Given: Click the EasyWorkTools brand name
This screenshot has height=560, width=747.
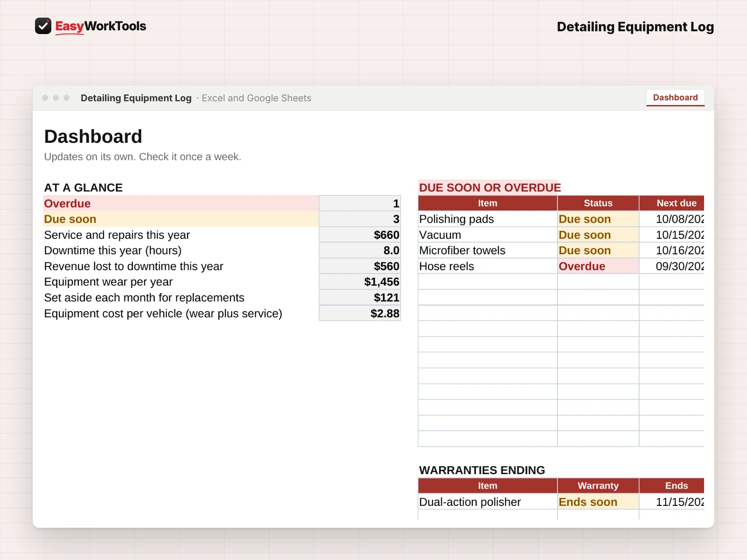Looking at the screenshot, I should point(100,26).
